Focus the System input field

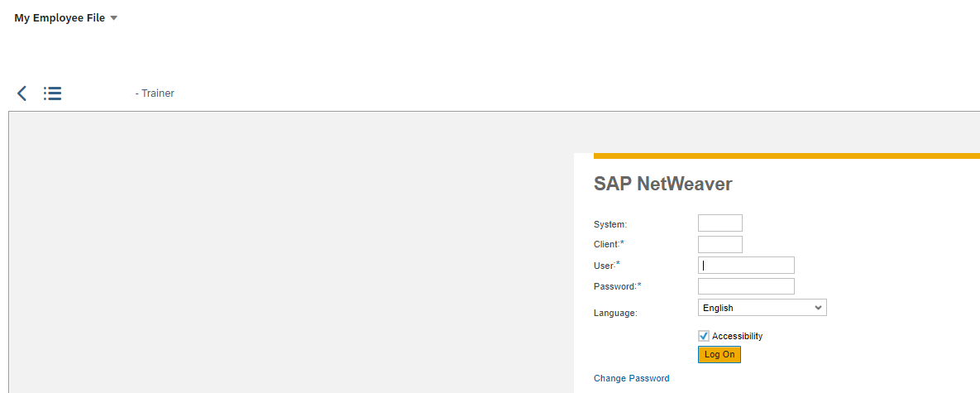pyautogui.click(x=720, y=223)
